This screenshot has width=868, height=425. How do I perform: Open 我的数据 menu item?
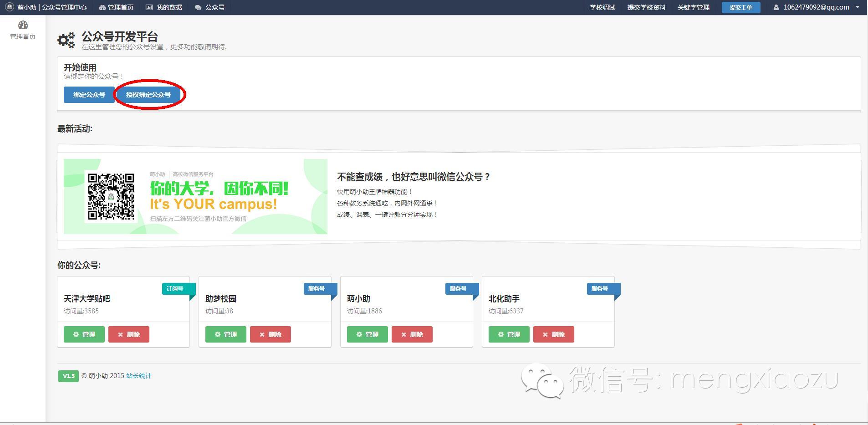(x=164, y=7)
